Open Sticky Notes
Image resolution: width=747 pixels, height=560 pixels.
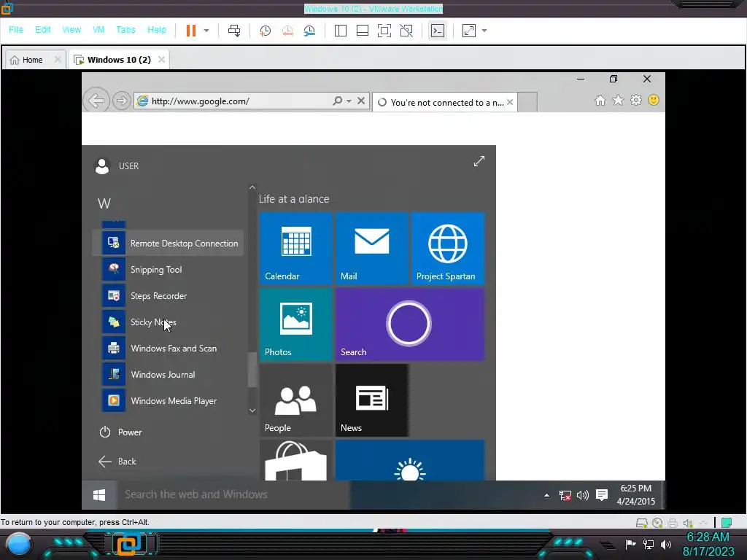click(x=168, y=322)
